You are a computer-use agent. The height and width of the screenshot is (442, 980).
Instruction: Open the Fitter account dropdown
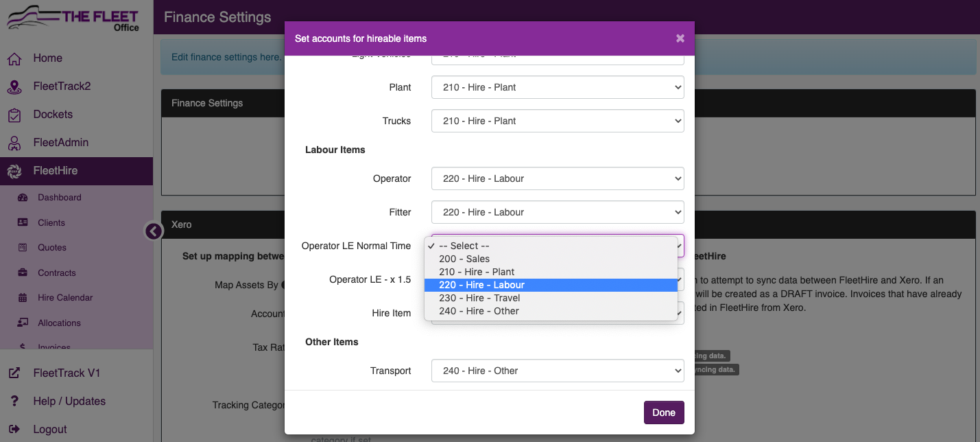(558, 212)
